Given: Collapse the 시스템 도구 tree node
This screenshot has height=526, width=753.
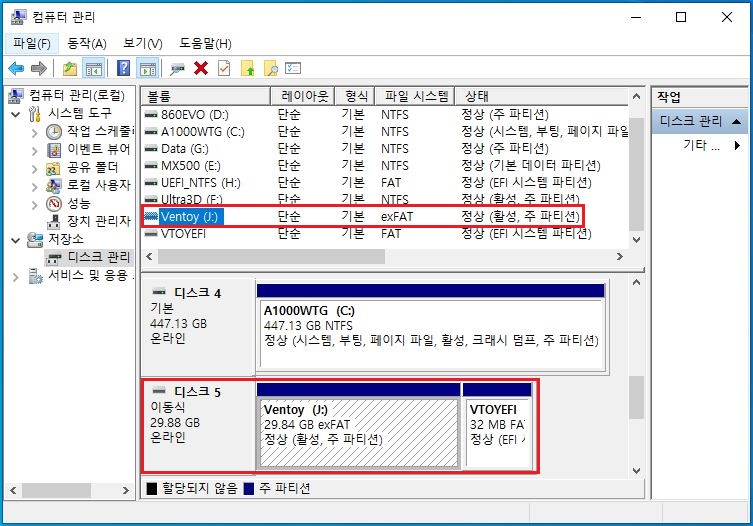Looking at the screenshot, I should (15, 114).
